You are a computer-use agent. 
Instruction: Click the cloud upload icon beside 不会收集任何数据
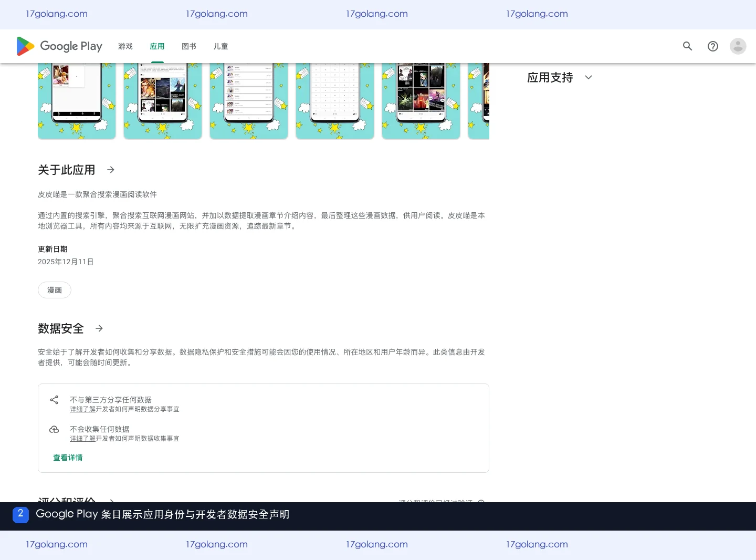tap(54, 429)
